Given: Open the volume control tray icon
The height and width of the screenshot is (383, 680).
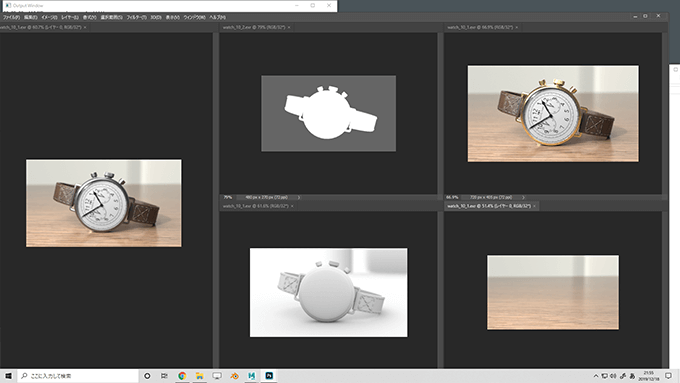Looking at the screenshot, I should pos(613,376).
